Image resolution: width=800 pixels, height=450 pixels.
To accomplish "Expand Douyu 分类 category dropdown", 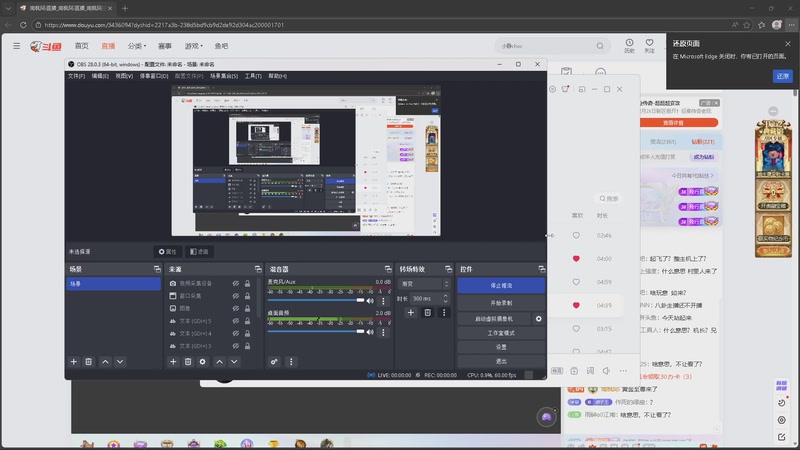I will coord(137,46).
